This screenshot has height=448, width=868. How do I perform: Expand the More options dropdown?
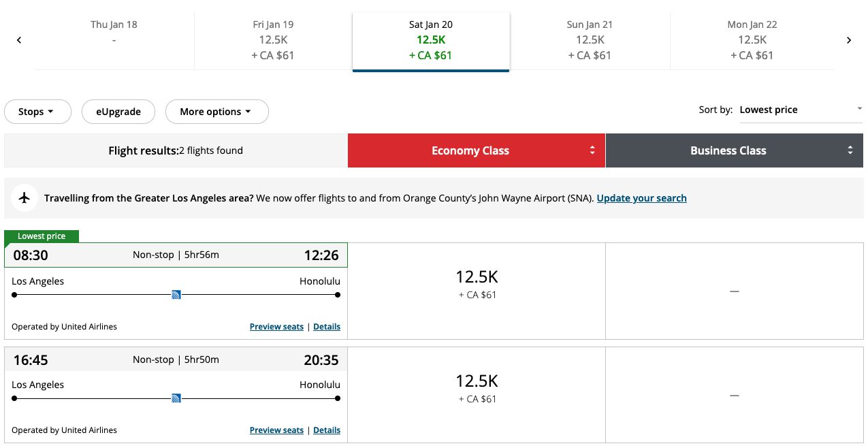coord(216,111)
